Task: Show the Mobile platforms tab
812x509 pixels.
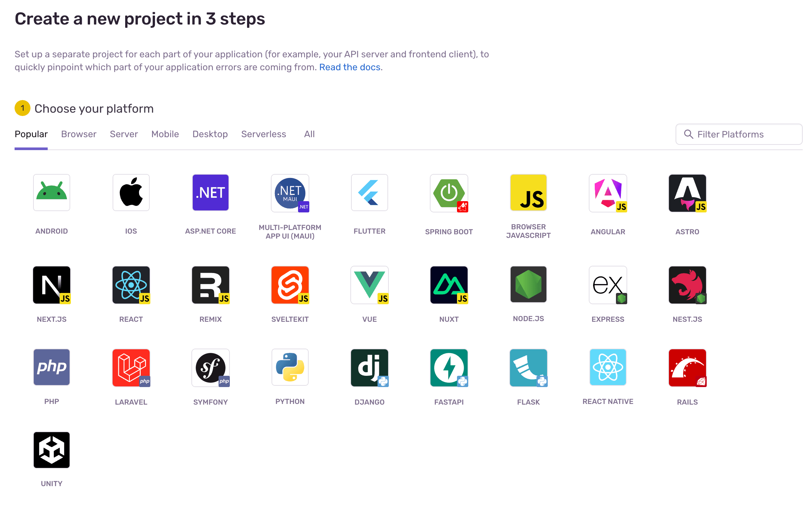Action: (x=165, y=134)
